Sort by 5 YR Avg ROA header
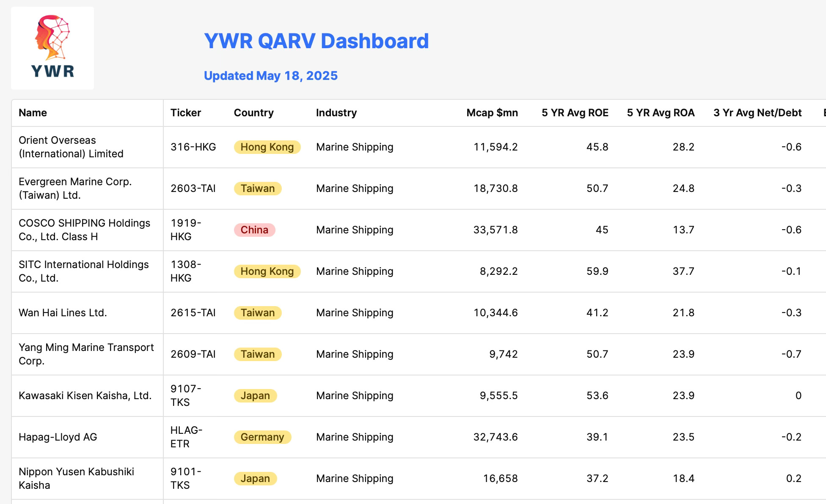This screenshot has height=504, width=826. click(x=661, y=113)
